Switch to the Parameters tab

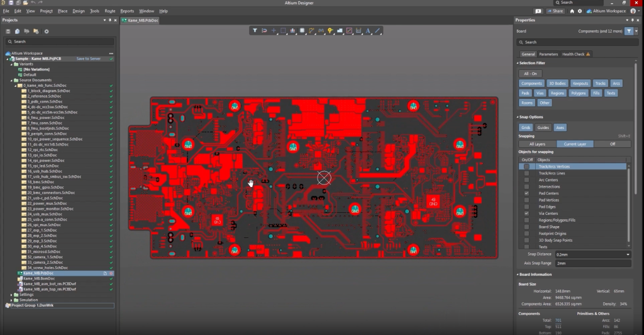(x=548, y=54)
